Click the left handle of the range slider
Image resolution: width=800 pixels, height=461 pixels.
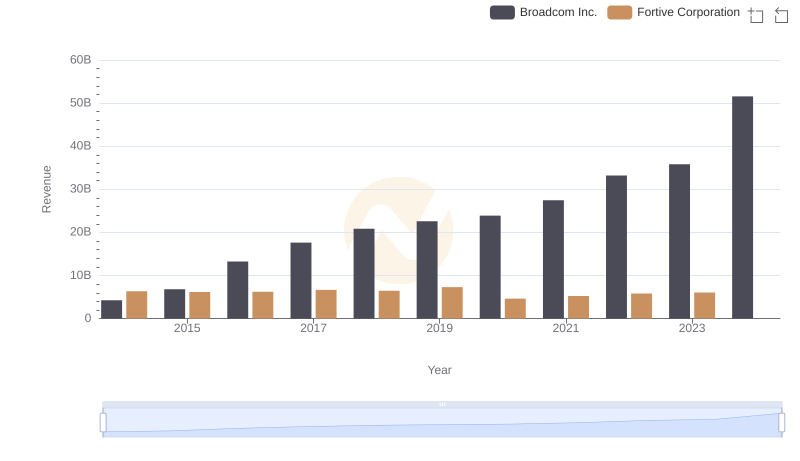[x=103, y=422]
